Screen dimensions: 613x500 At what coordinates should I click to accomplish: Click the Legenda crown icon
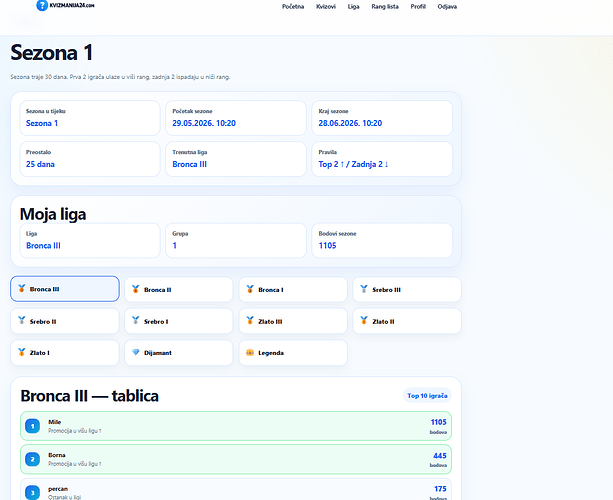click(250, 352)
